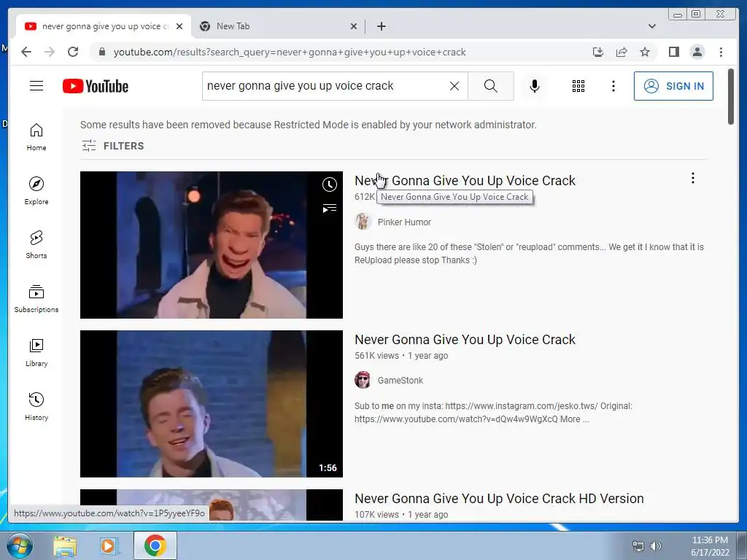
Task: Play the 1:56 video thumbnail
Action: (211, 404)
